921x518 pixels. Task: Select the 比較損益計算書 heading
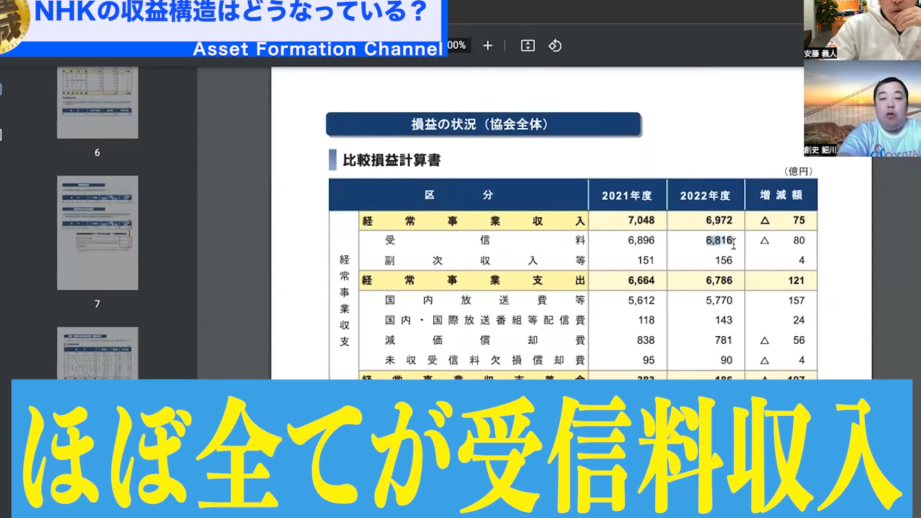(391, 160)
